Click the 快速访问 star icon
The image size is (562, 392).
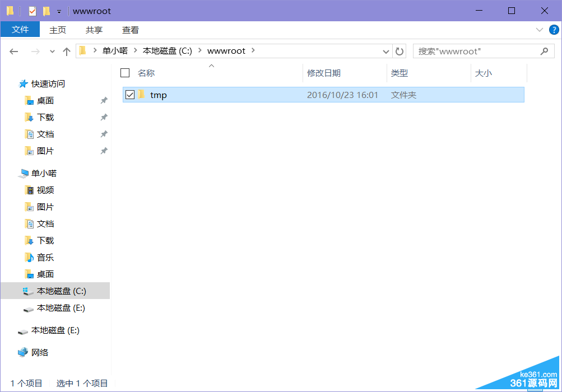tap(24, 84)
